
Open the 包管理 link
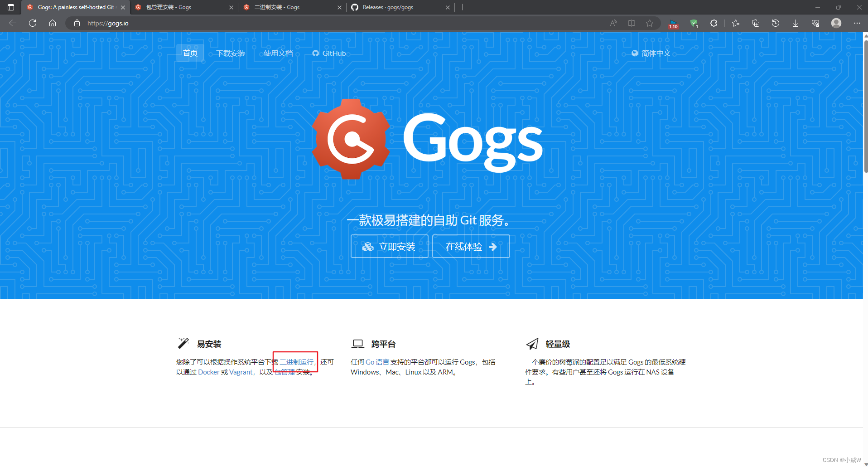[285, 372]
